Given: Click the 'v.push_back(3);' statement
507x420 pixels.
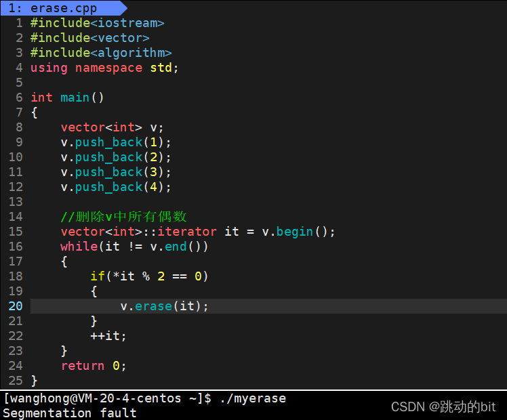Looking at the screenshot, I should pos(116,172).
